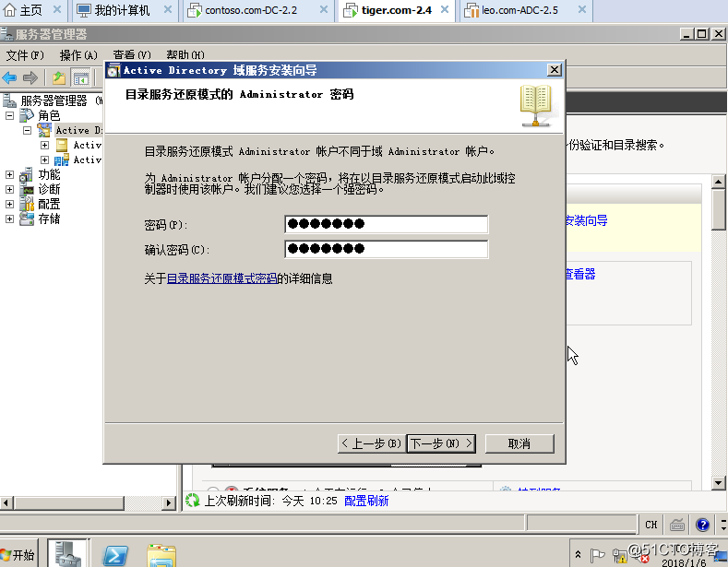Click right pane scrollbar down arrow
This screenshot has width=728, height=567.
(718, 483)
